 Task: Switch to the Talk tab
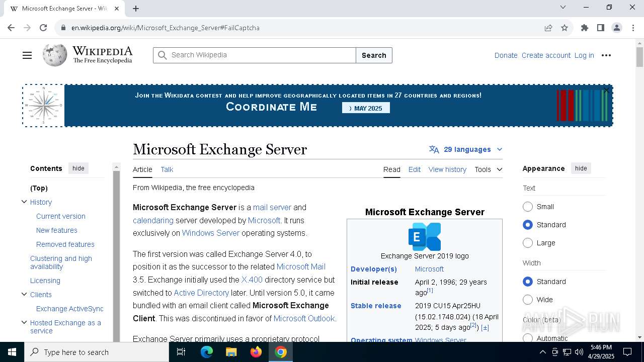pyautogui.click(x=167, y=169)
